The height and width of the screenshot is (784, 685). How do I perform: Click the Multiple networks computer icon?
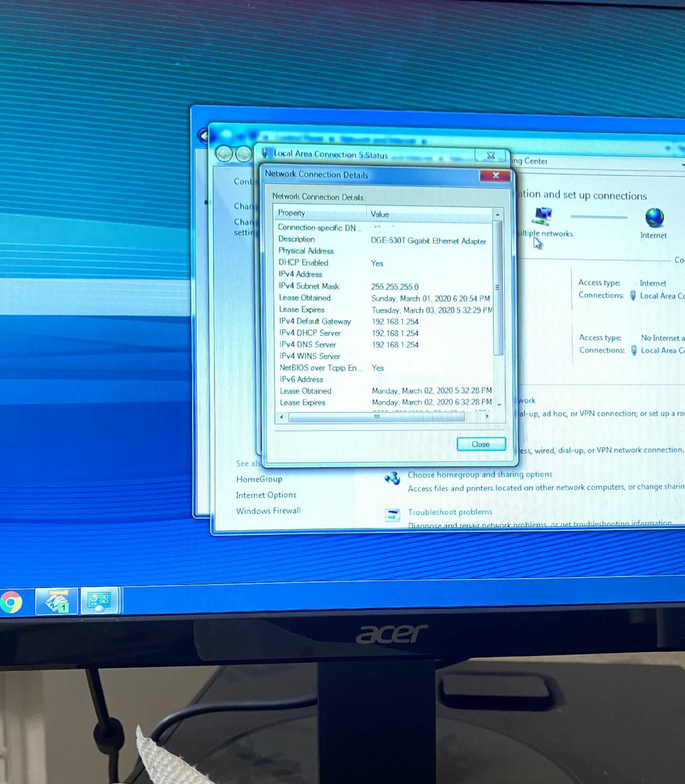click(542, 216)
